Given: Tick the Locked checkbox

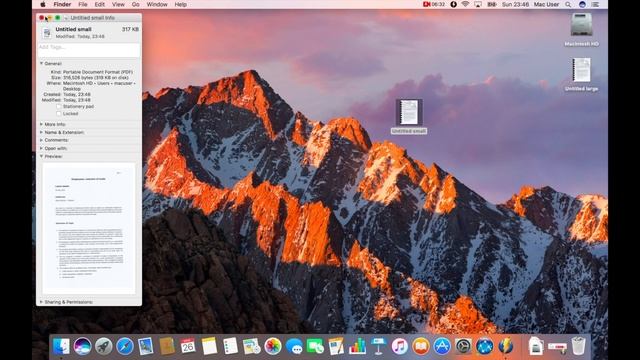Looking at the screenshot, I should pos(58,114).
